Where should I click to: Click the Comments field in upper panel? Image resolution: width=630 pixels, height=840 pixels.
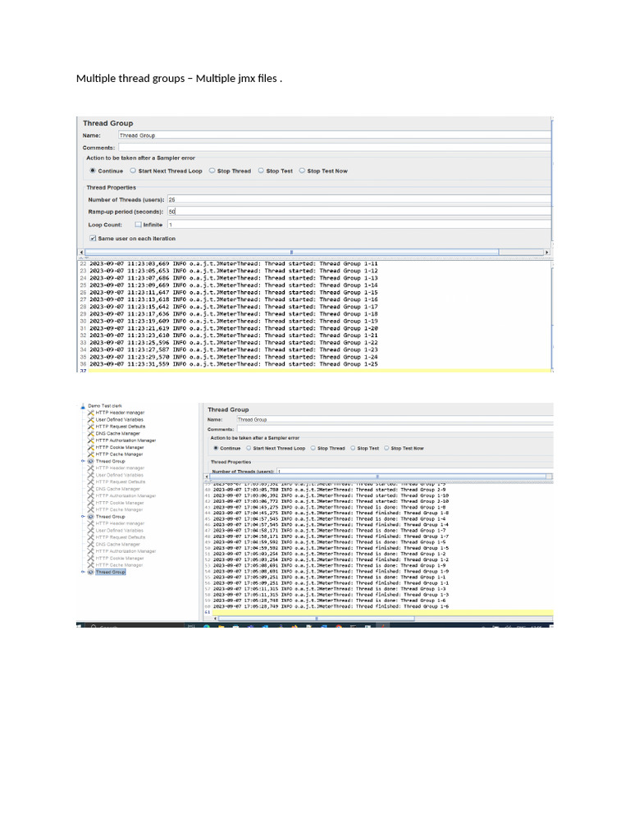coord(335,148)
